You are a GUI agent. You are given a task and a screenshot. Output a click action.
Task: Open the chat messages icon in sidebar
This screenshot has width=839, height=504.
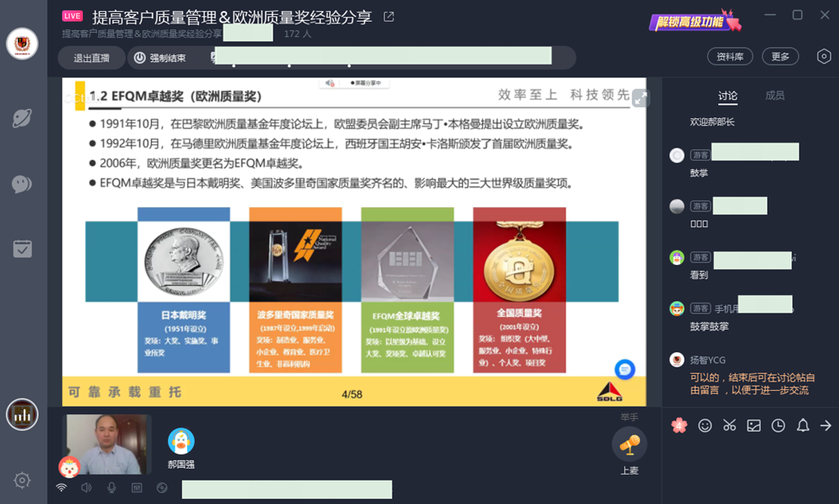point(22,184)
